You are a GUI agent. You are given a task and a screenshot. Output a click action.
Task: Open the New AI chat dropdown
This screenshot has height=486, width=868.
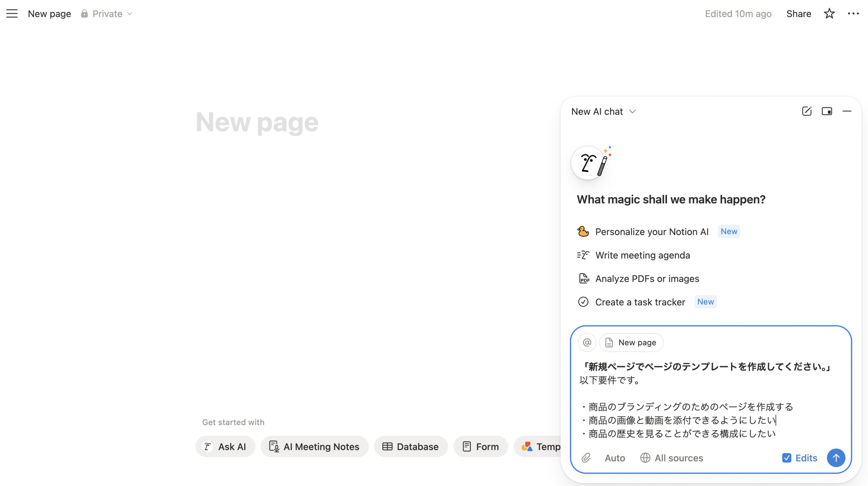[x=603, y=111]
